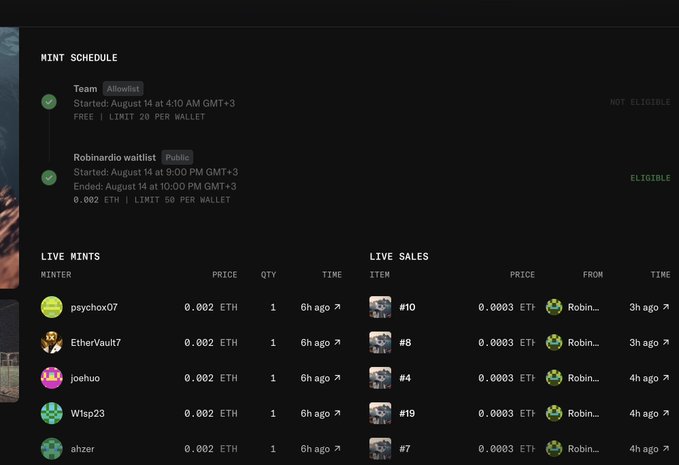
Task: Click Robinardio waitlist green checkmark
Action: [49, 178]
